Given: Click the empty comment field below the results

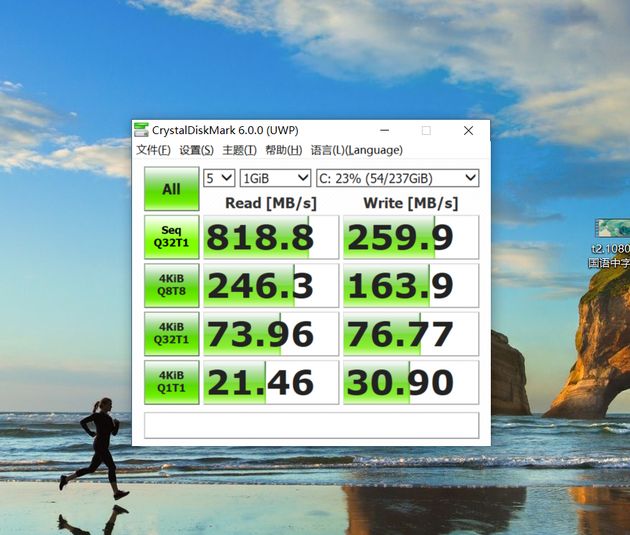Looking at the screenshot, I should point(311,425).
